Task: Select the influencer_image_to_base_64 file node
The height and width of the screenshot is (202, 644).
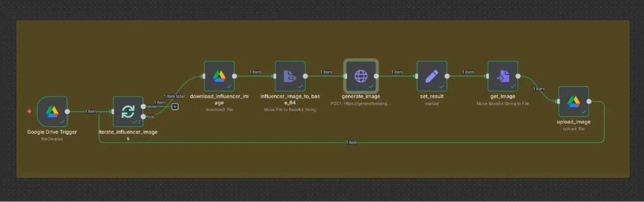Action: pyautogui.click(x=290, y=76)
